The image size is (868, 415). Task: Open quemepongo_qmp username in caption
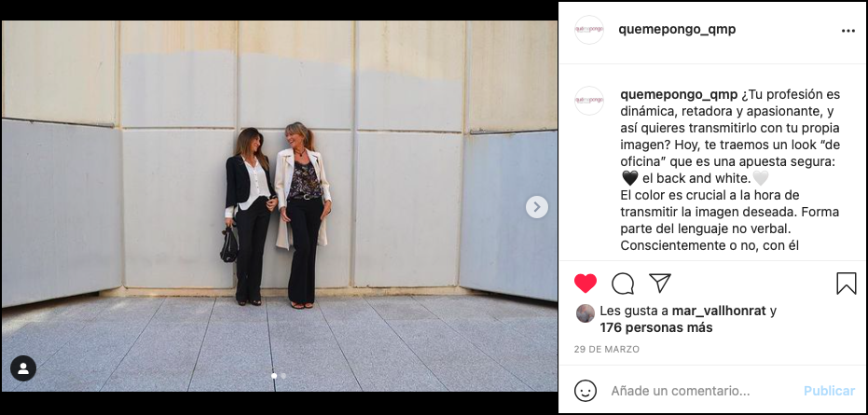coord(679,95)
